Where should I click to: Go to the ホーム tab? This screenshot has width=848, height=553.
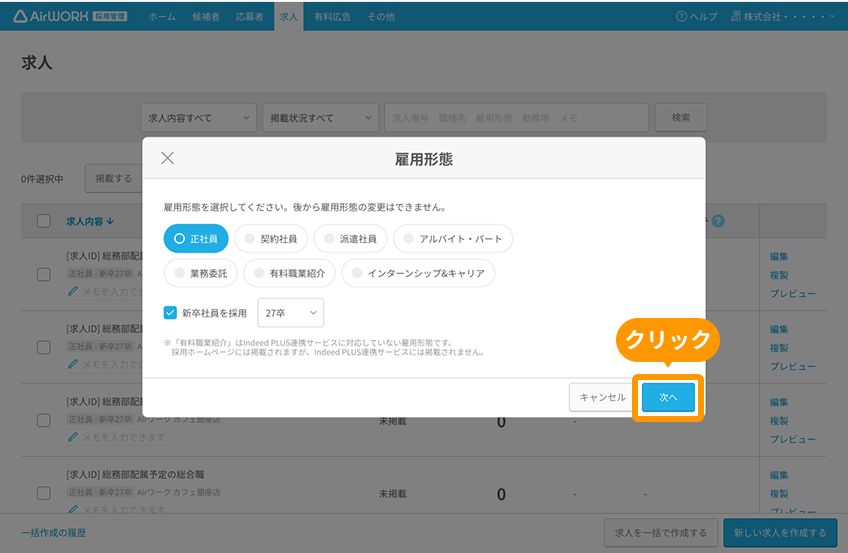click(x=162, y=17)
